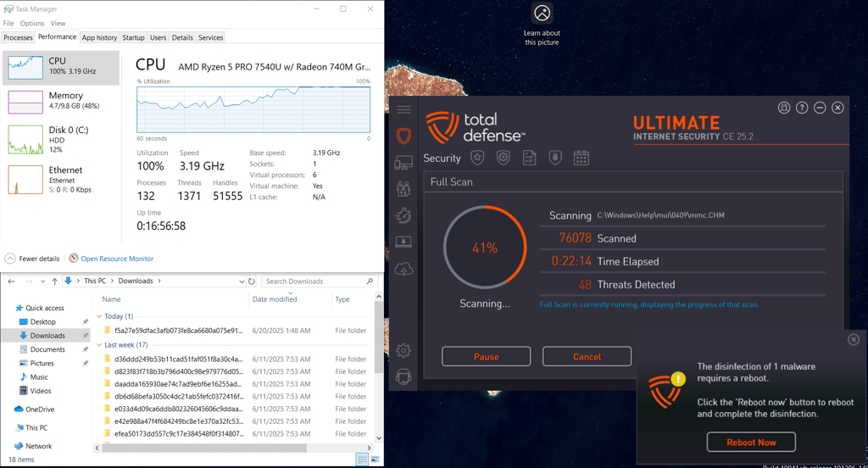
Task: Open Task Manager Options menu
Action: [32, 23]
